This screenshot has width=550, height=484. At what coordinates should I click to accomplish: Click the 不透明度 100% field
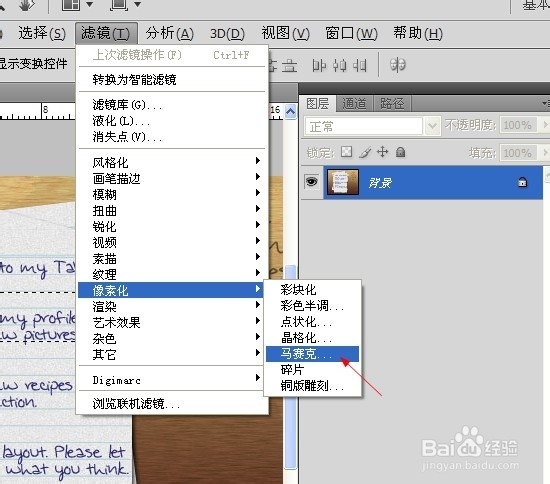[518, 125]
